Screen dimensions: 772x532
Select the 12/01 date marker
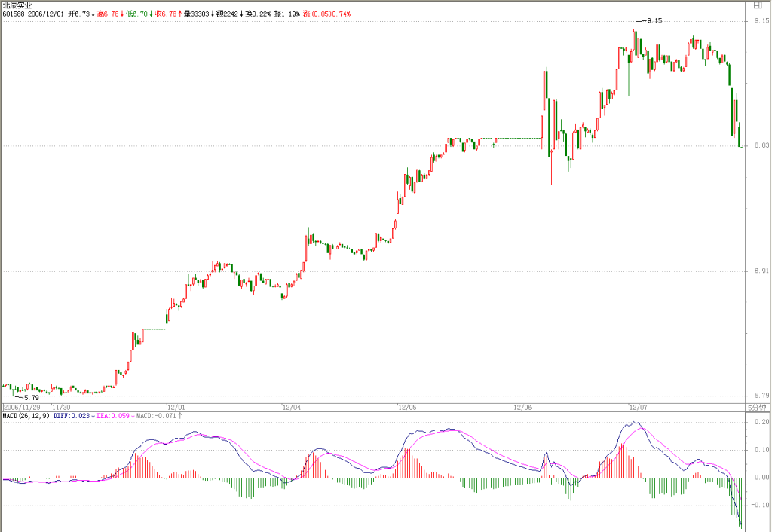tap(176, 408)
